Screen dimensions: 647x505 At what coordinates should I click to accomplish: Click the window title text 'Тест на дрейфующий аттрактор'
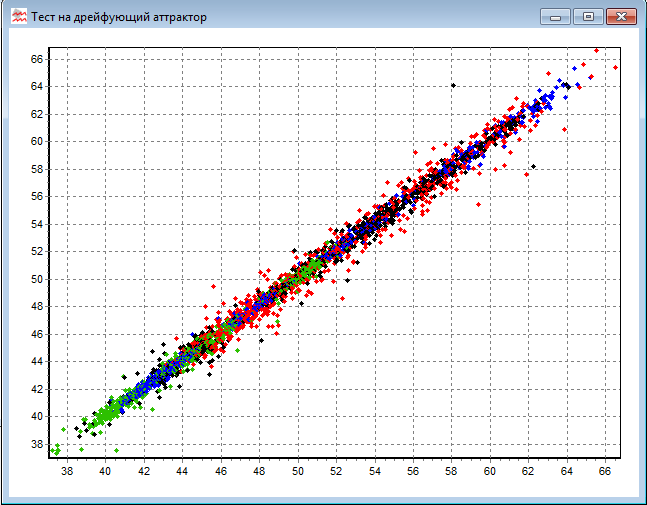(x=119, y=17)
